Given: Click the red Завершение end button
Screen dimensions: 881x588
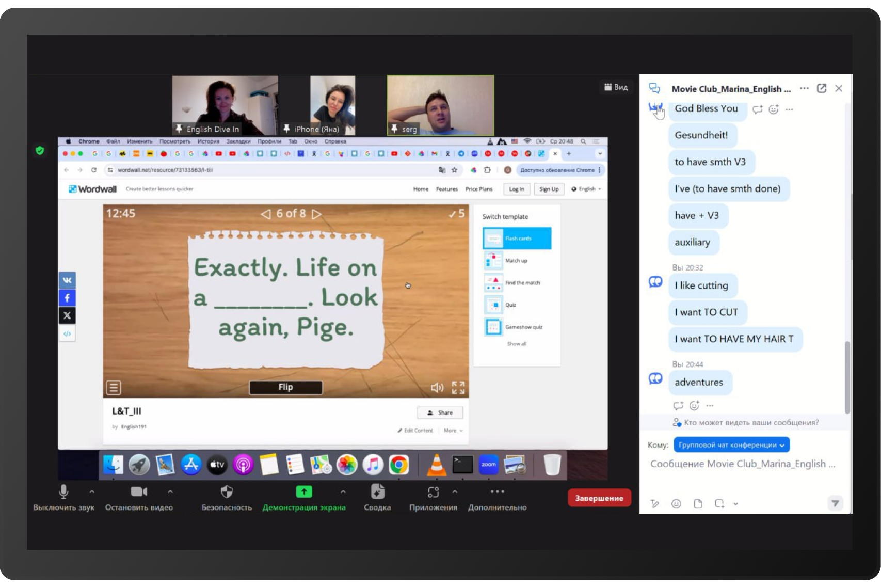Looking at the screenshot, I should pyautogui.click(x=599, y=498).
